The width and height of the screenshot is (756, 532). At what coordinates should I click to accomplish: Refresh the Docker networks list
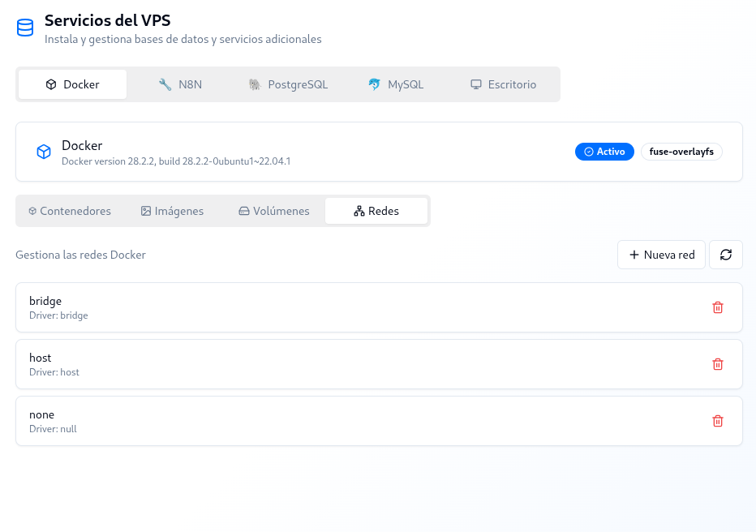(726, 255)
